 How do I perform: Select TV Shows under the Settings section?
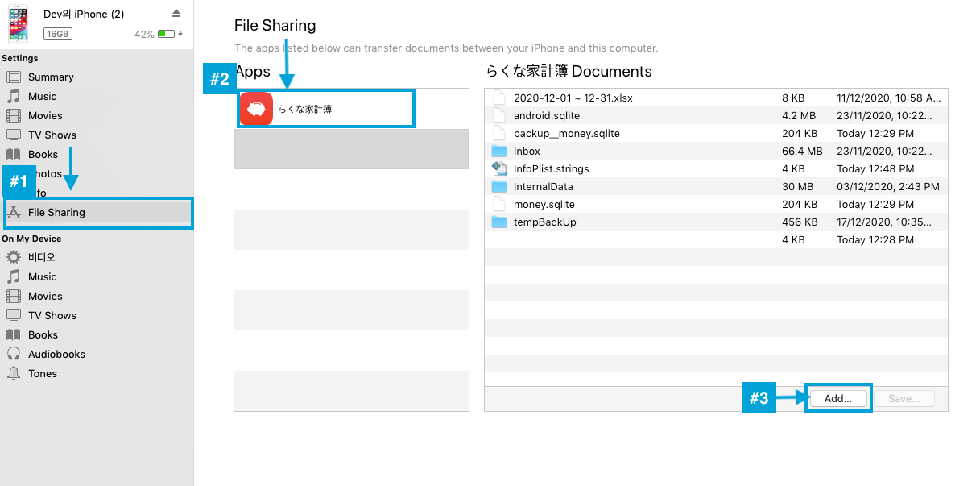(52, 135)
